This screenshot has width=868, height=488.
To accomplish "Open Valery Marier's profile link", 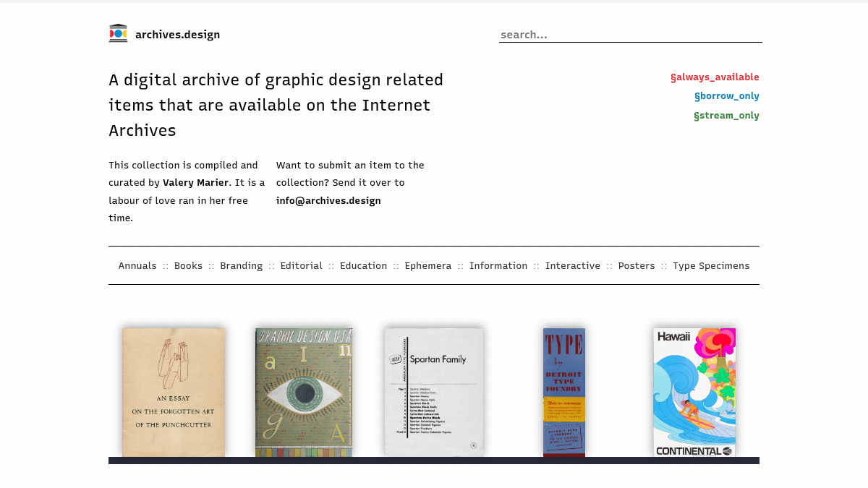I will [195, 183].
